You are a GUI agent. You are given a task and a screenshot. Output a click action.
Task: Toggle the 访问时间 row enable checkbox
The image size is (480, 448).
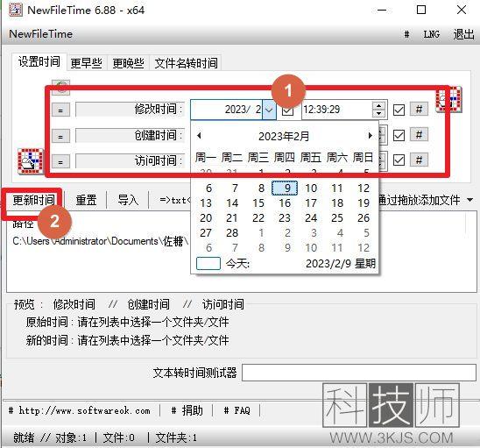399,160
